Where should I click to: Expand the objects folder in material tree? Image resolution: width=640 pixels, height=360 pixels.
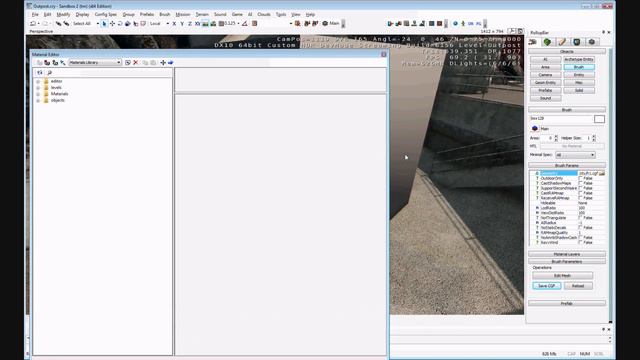(x=38, y=100)
